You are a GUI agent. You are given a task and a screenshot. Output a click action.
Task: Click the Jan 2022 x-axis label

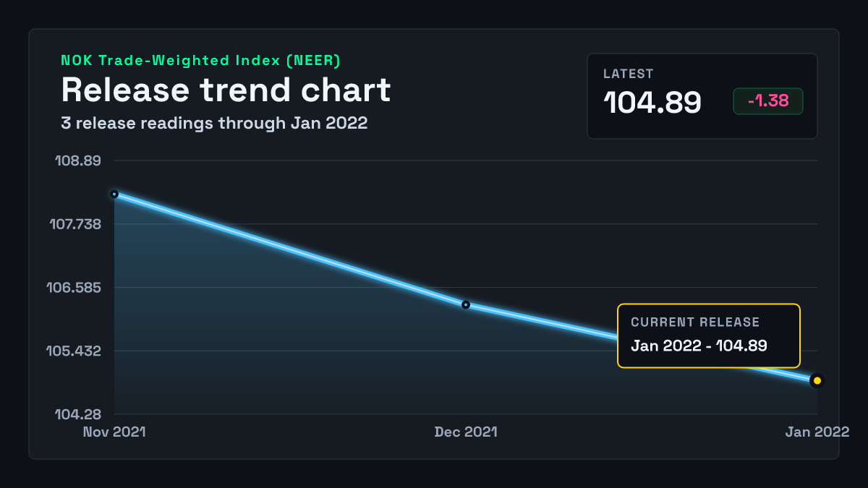817,432
